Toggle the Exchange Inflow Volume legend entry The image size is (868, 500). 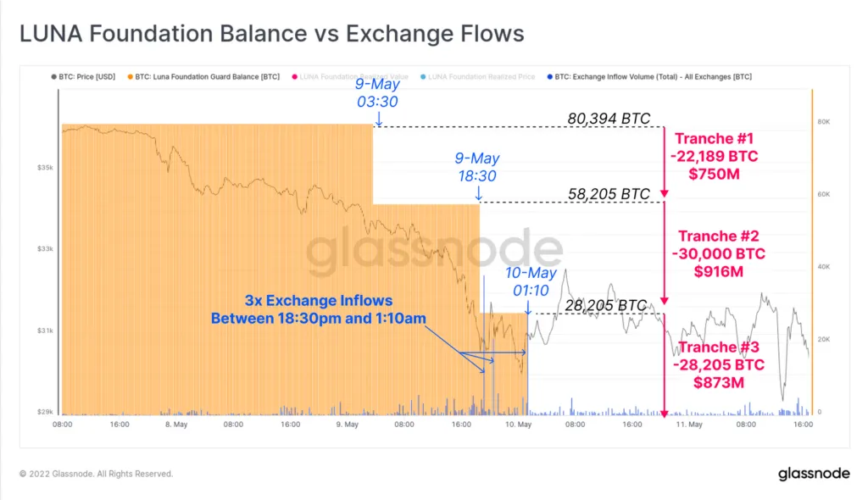(649, 77)
